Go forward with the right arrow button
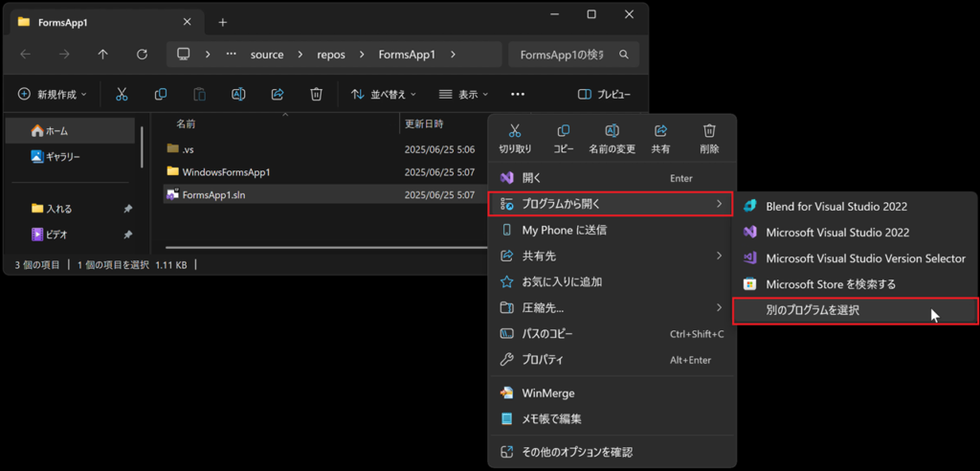Viewport: 980px width, 471px height. point(64,55)
